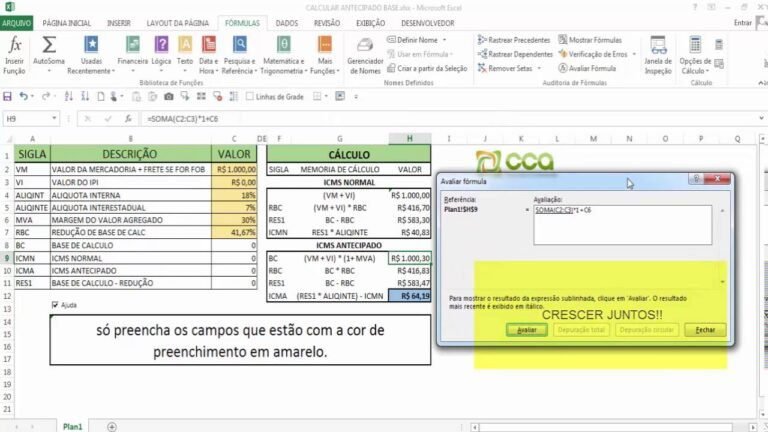Switch to INSERIR tab
Image resolution: width=768 pixels, height=432 pixels.
pos(119,23)
